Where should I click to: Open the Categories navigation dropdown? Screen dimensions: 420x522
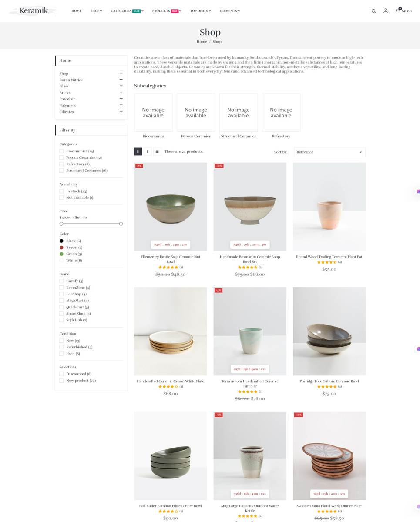127,11
